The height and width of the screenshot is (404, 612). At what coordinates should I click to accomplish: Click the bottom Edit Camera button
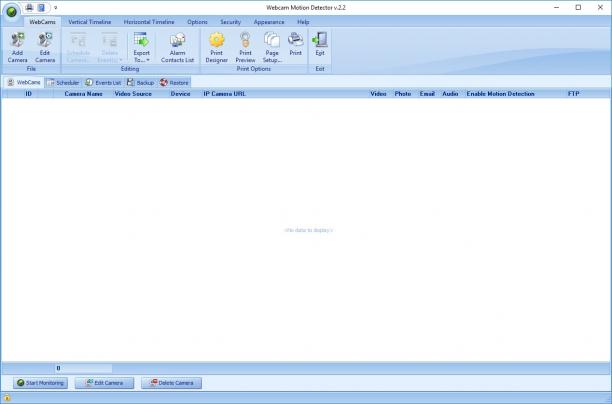pos(104,383)
